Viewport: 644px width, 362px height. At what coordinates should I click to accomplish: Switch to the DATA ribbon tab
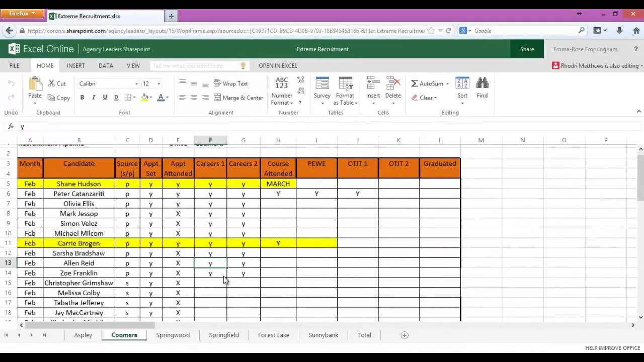click(106, 66)
